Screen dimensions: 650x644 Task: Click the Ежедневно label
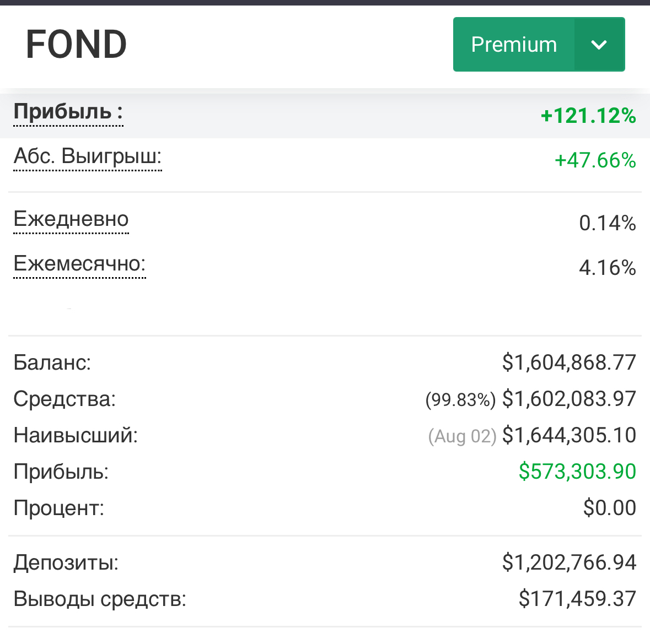pyautogui.click(x=71, y=219)
